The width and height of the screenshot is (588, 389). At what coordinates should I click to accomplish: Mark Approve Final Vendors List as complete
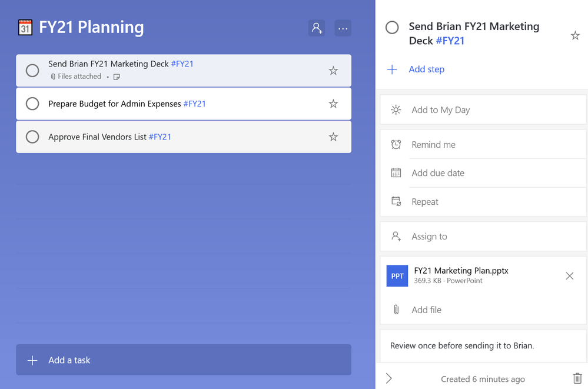coord(32,137)
